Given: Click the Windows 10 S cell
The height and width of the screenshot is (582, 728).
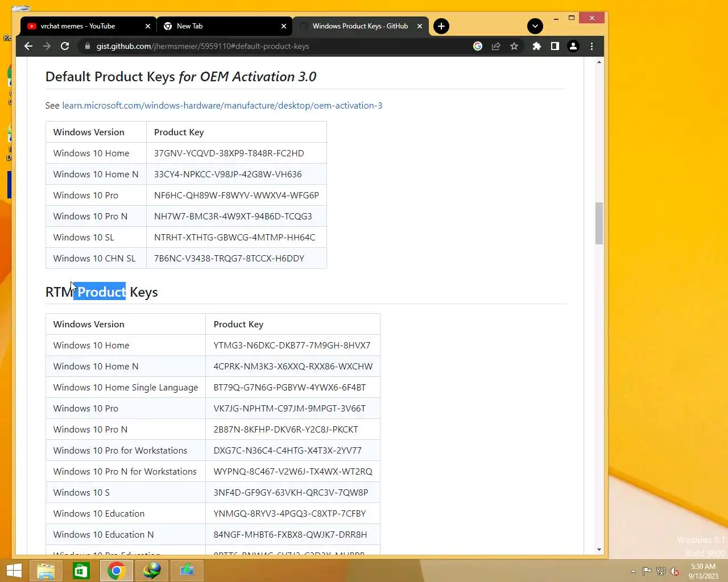Looking at the screenshot, I should tap(126, 493).
